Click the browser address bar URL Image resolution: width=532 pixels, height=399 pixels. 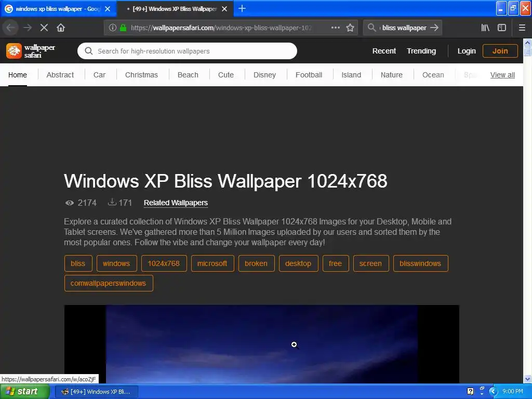pos(221,28)
